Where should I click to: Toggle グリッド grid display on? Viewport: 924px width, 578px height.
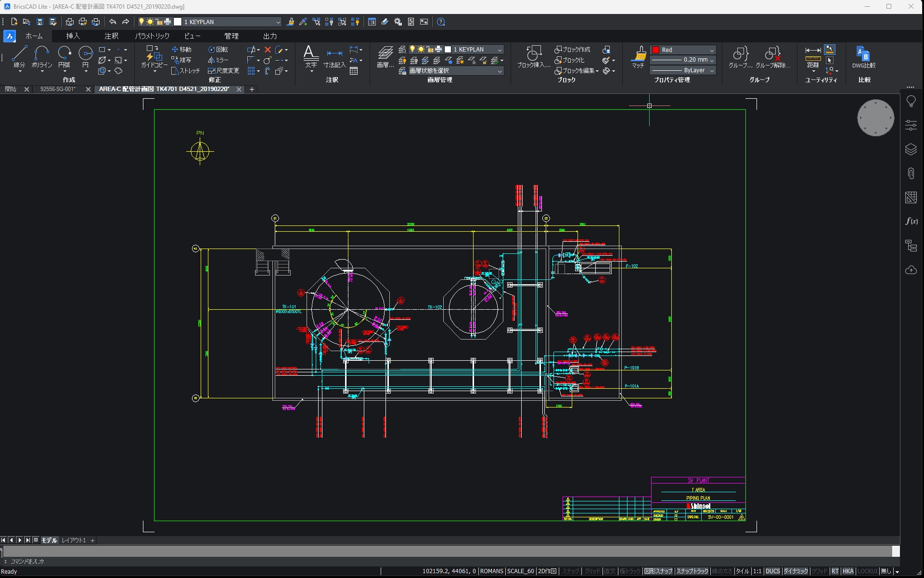[591, 571]
